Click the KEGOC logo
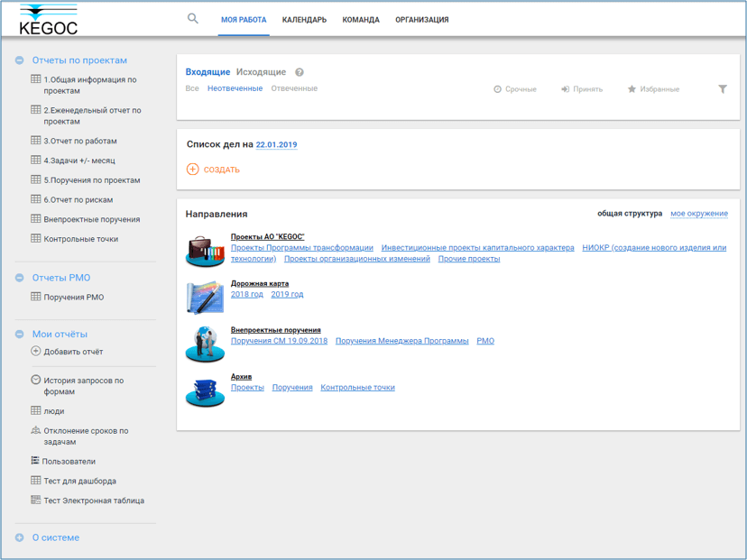Image resolution: width=747 pixels, height=560 pixels. [48, 20]
